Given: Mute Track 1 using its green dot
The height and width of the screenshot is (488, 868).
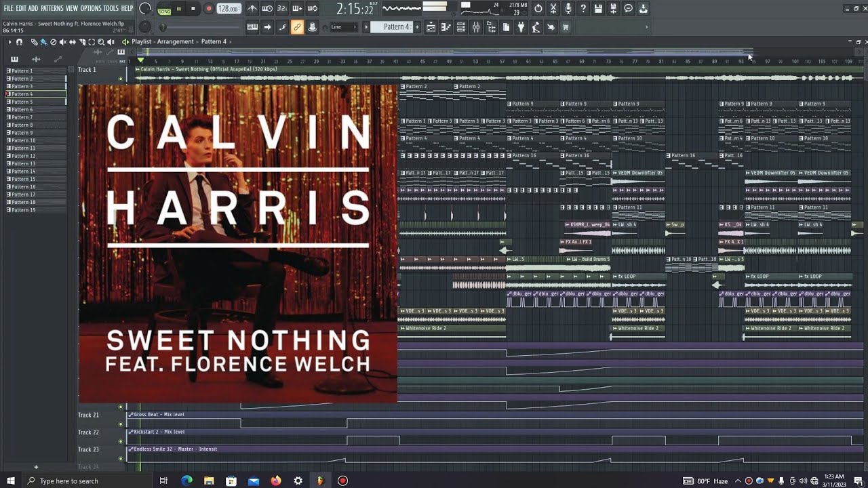Looking at the screenshot, I should (x=121, y=79).
